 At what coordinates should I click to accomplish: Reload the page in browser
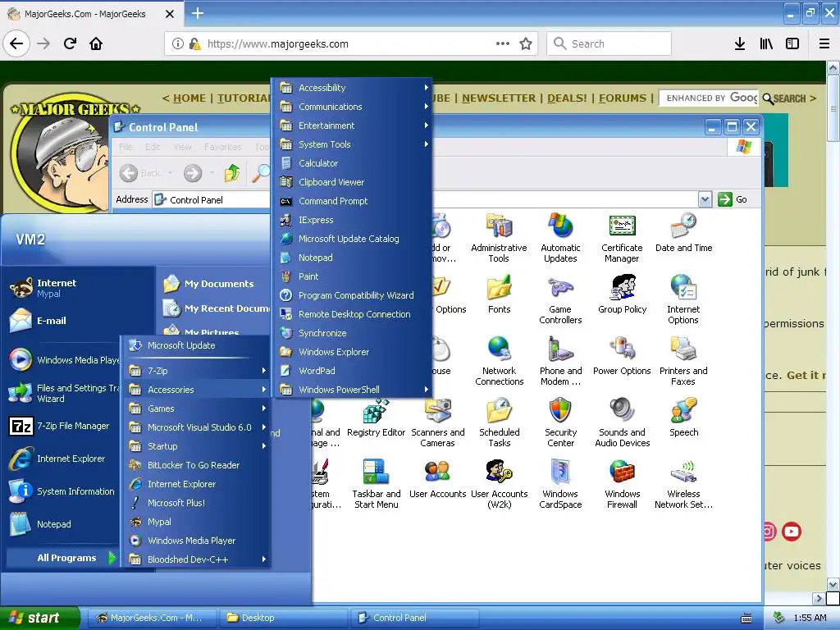coord(70,43)
